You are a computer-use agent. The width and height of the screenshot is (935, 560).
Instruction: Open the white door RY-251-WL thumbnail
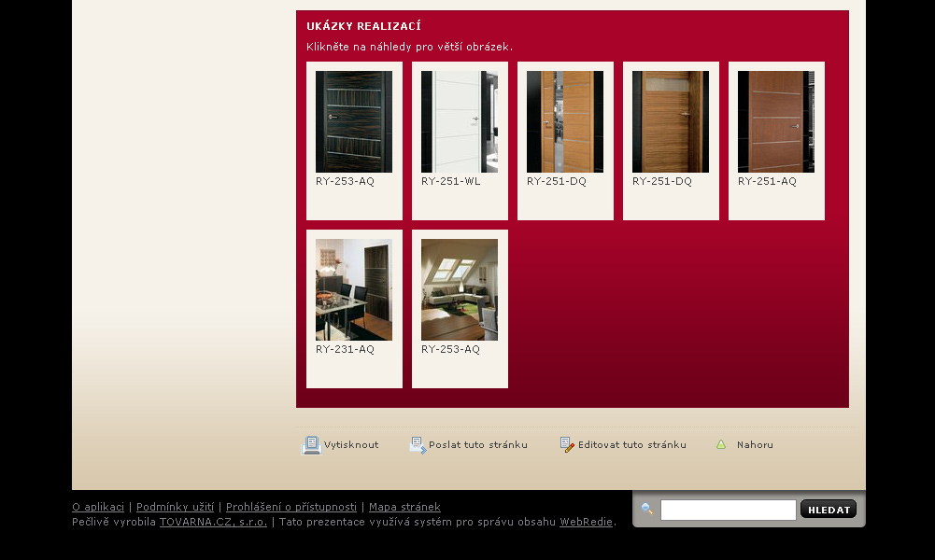(x=460, y=121)
